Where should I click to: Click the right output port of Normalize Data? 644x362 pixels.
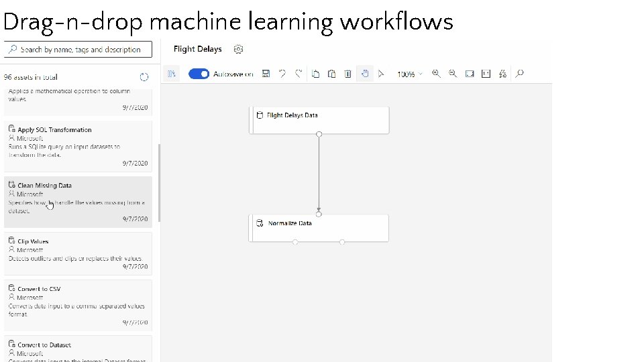pos(342,242)
